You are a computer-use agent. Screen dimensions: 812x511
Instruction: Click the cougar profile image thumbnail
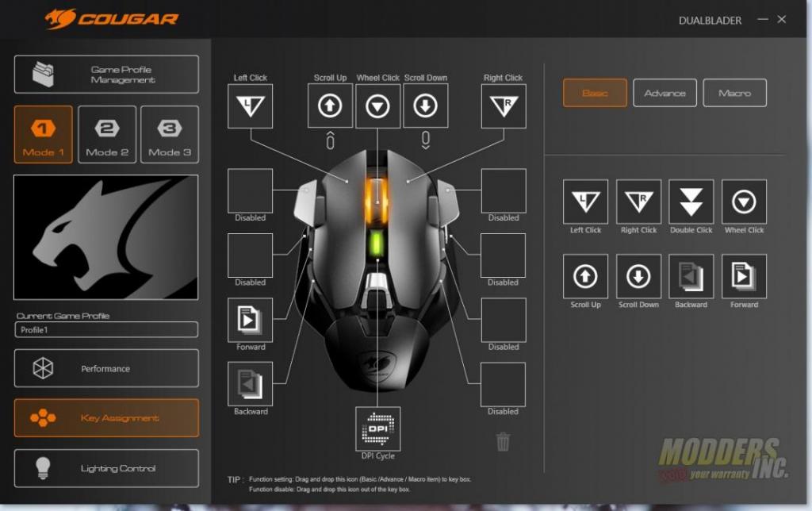(105, 237)
